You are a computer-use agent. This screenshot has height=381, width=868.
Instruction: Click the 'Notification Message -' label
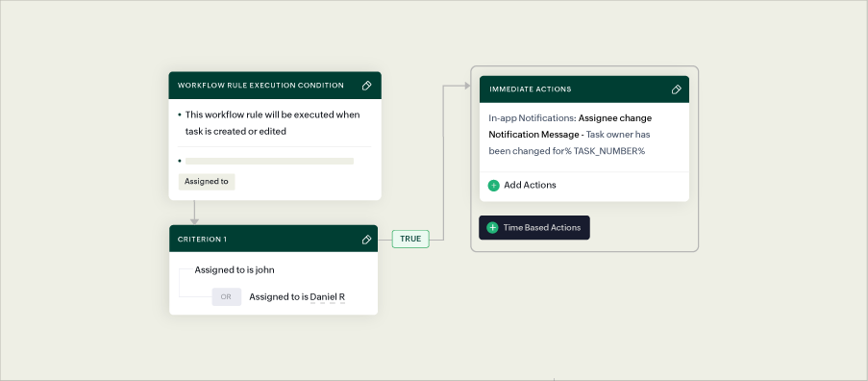click(x=536, y=134)
